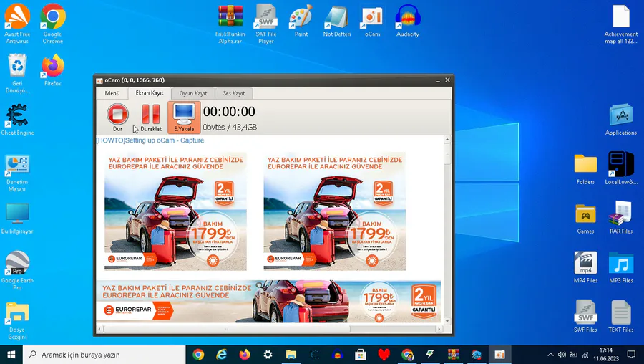Open the Menü tab in oCam
644x364 pixels.
[112, 93]
